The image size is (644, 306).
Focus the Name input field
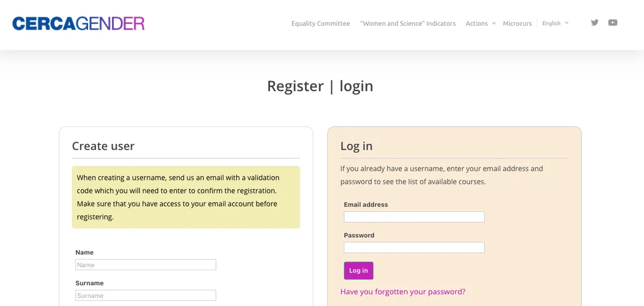point(146,265)
